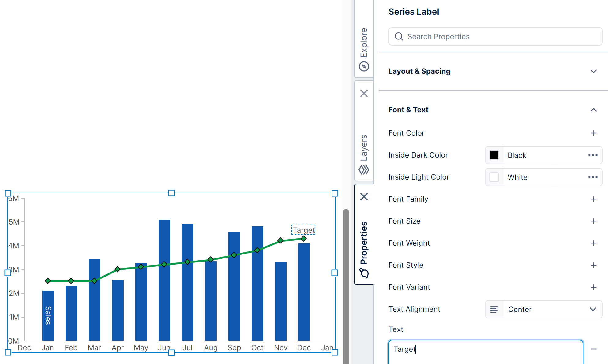This screenshot has height=364, width=608.
Task: Click the black Inside Dark Color swatch
Action: click(494, 155)
